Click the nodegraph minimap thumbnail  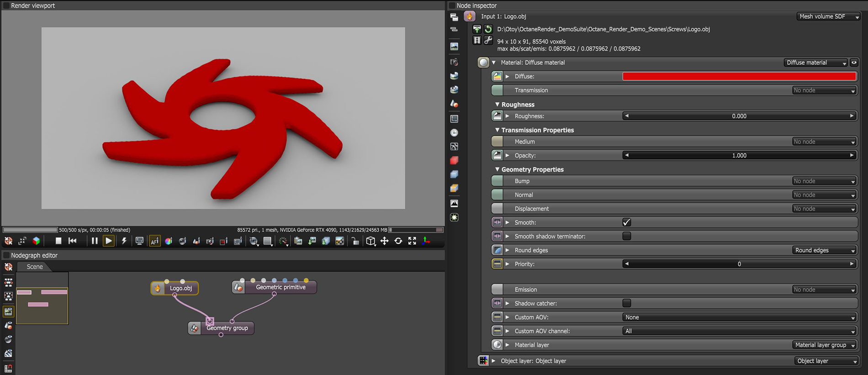click(x=42, y=298)
